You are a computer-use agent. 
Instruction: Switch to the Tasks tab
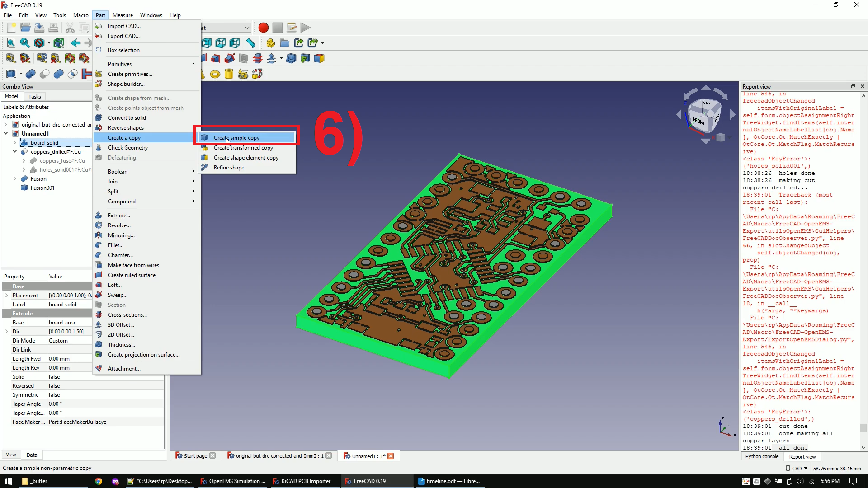click(34, 96)
